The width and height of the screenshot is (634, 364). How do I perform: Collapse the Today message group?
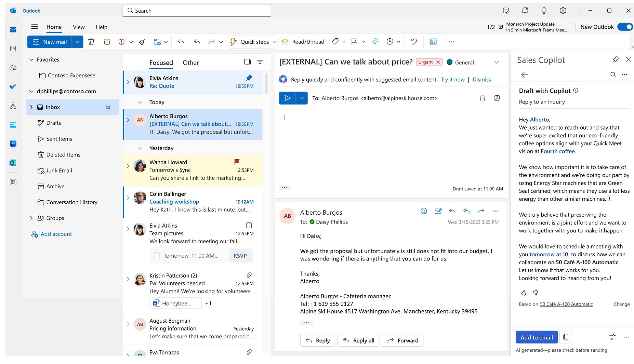pos(140,102)
